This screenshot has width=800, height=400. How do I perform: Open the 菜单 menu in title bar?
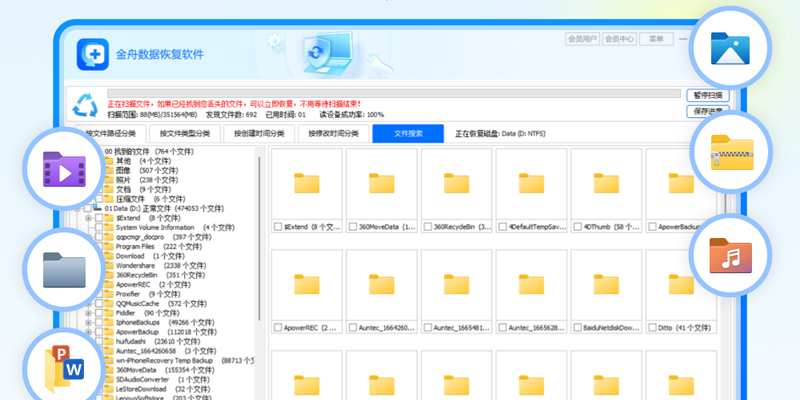(656, 39)
